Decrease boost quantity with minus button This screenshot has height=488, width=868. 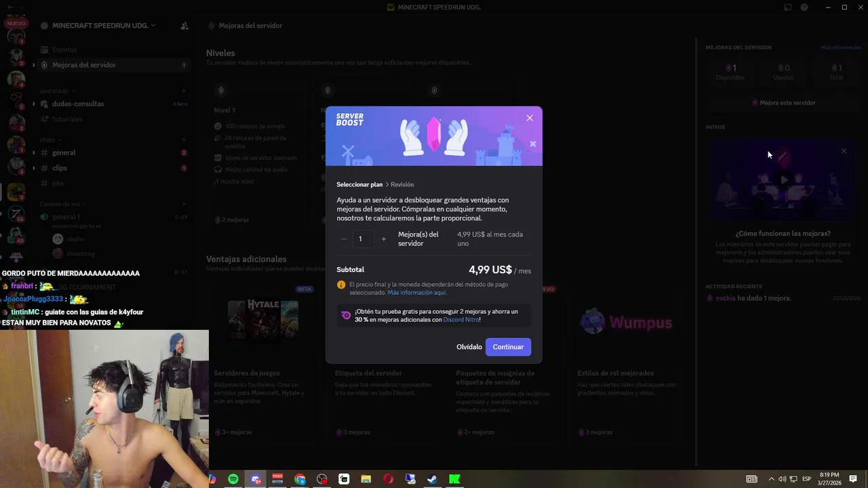point(344,239)
